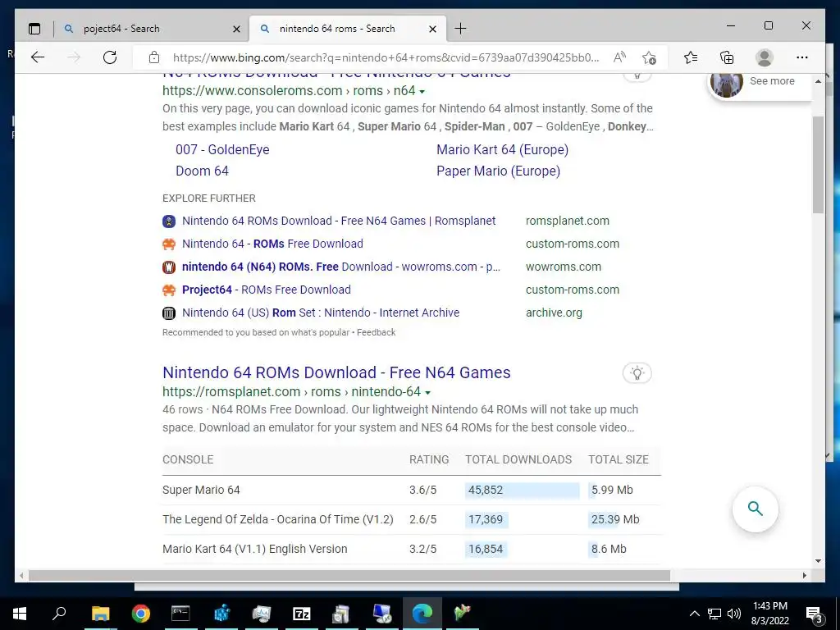The height and width of the screenshot is (630, 840).
Task: Open Nintendo 64 - ROMs Free Download link
Action: [x=272, y=244]
